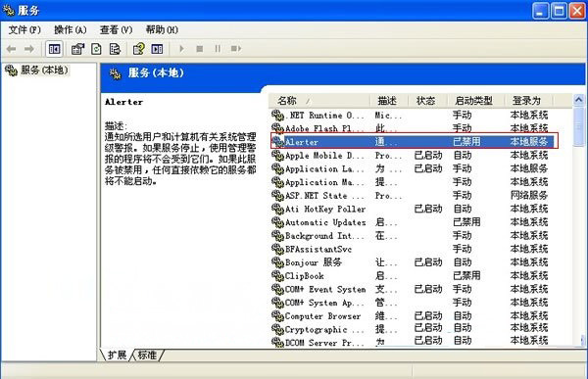Click 已禁用 startup type in Alerter row
The height and width of the screenshot is (379, 588).
[x=466, y=142]
